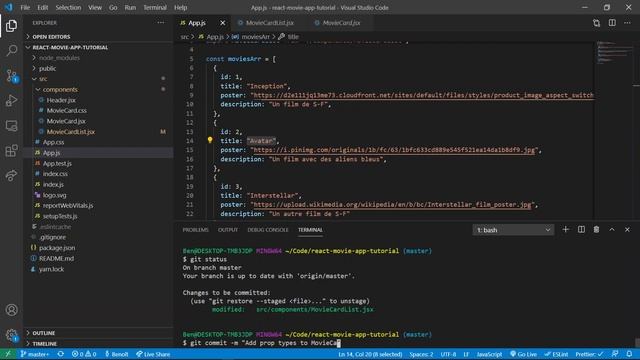Screen dimensions: 640x360
Task: Open the Search view in activity bar
Action: 11,51
